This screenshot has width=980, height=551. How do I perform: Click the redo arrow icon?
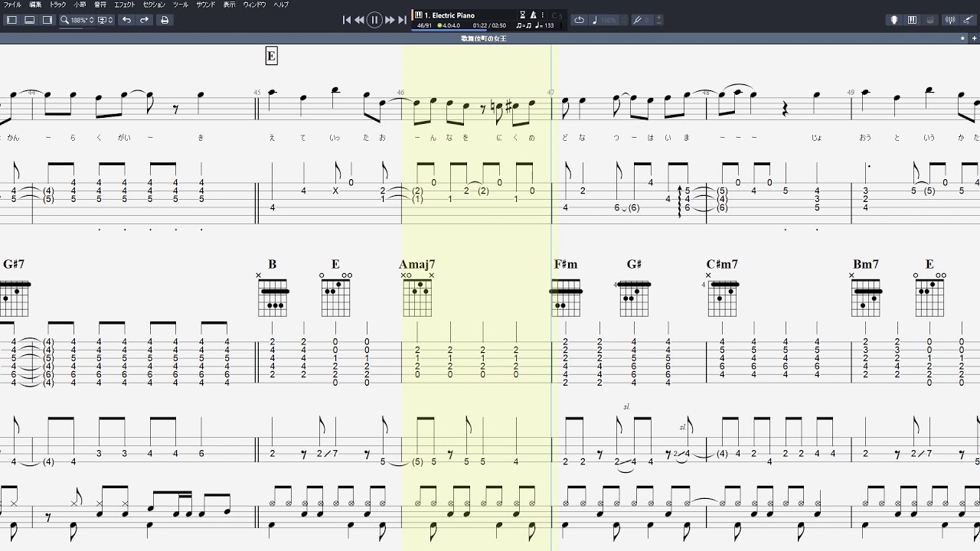[x=144, y=20]
